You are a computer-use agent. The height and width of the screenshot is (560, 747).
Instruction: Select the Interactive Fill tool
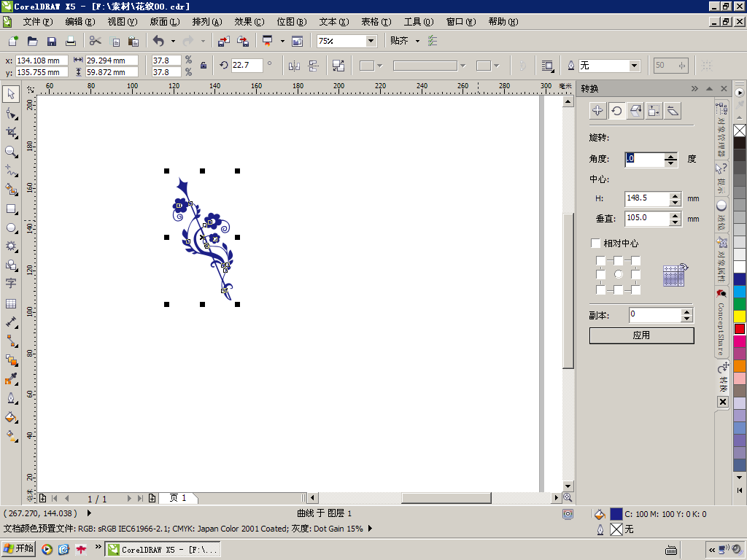point(11,436)
